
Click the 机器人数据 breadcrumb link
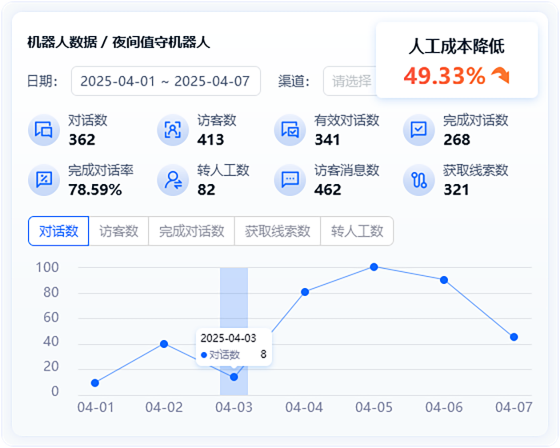click(x=62, y=42)
